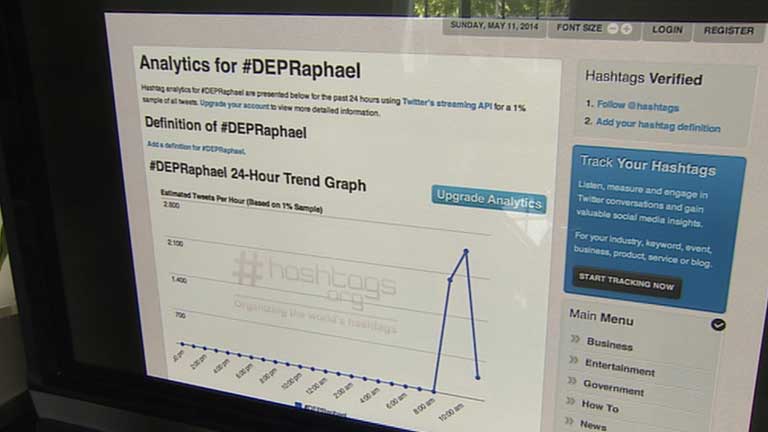Open the Login page
Screen dimensions: 768x432
[667, 30]
